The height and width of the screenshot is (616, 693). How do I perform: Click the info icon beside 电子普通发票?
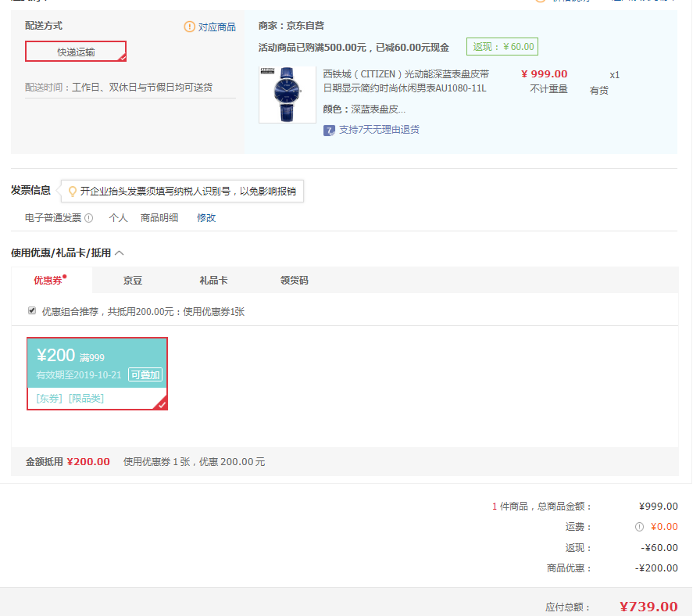click(89, 217)
